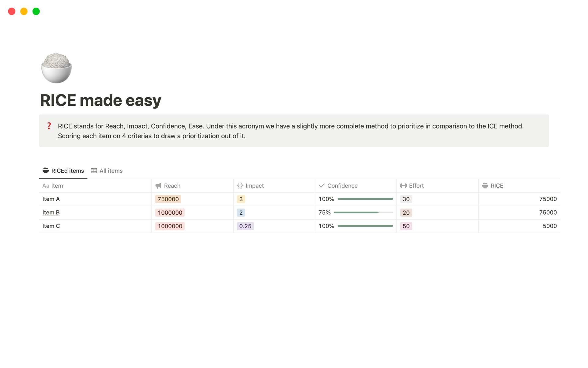Click the 0.25 Impact tag for Item C
The image size is (588, 368).
tap(245, 226)
